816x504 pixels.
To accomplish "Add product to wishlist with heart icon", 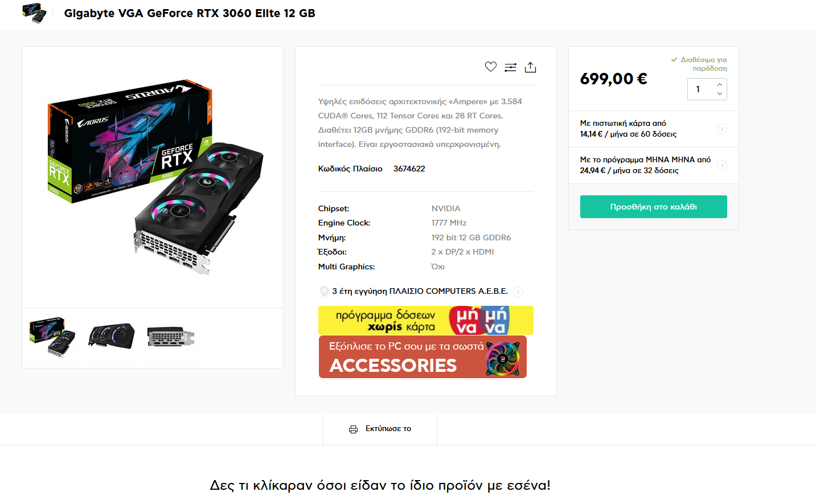I will [x=491, y=67].
